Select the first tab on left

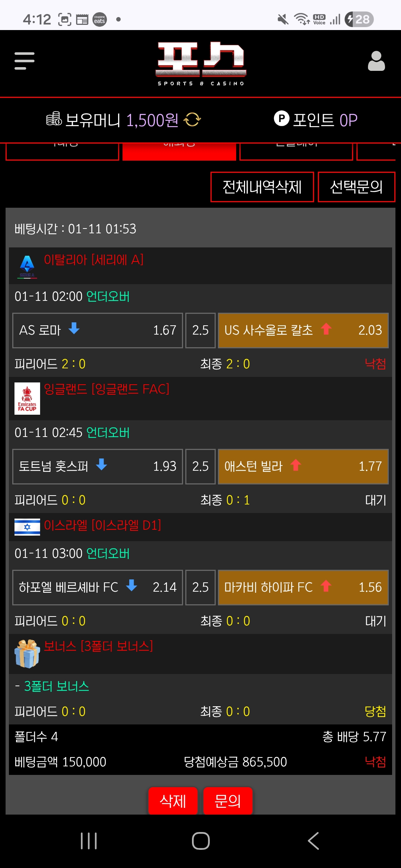62,152
